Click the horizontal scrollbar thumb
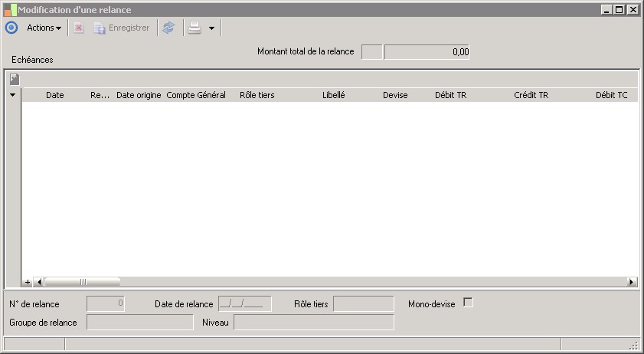Image resolution: width=644 pixels, height=354 pixels. [x=82, y=282]
